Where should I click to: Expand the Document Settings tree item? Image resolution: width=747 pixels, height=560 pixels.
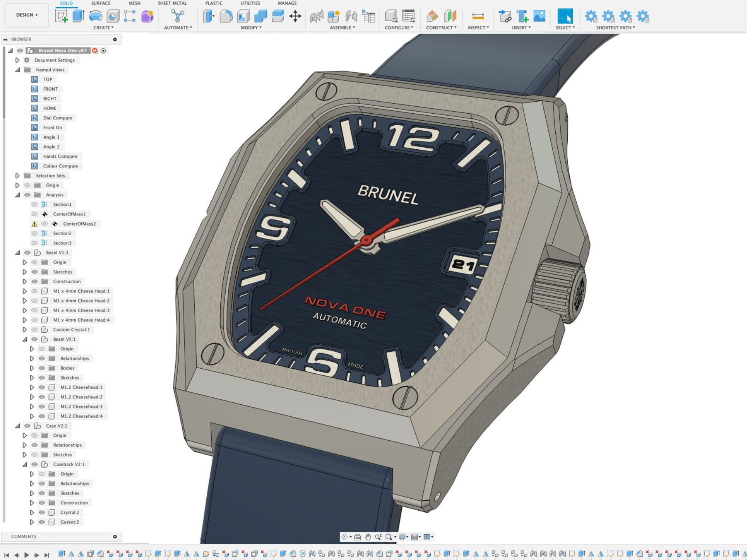(17, 60)
